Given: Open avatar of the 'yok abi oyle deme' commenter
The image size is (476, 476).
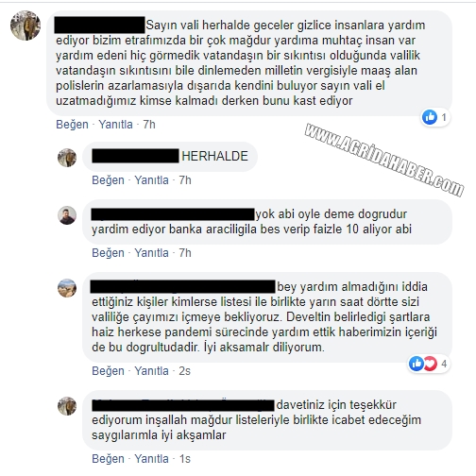Looking at the screenshot, I should pyautogui.click(x=67, y=215).
